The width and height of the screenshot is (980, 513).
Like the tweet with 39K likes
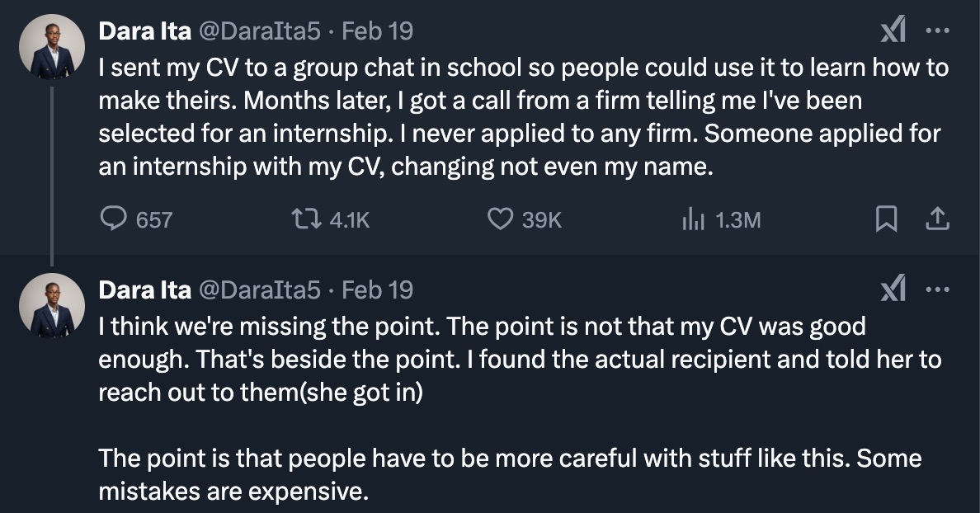[499, 219]
